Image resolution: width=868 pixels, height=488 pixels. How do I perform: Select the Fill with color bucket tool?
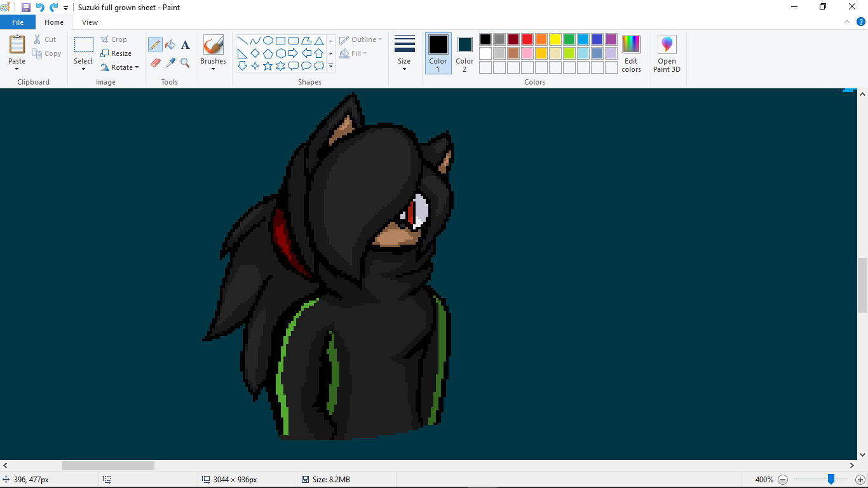pos(170,44)
